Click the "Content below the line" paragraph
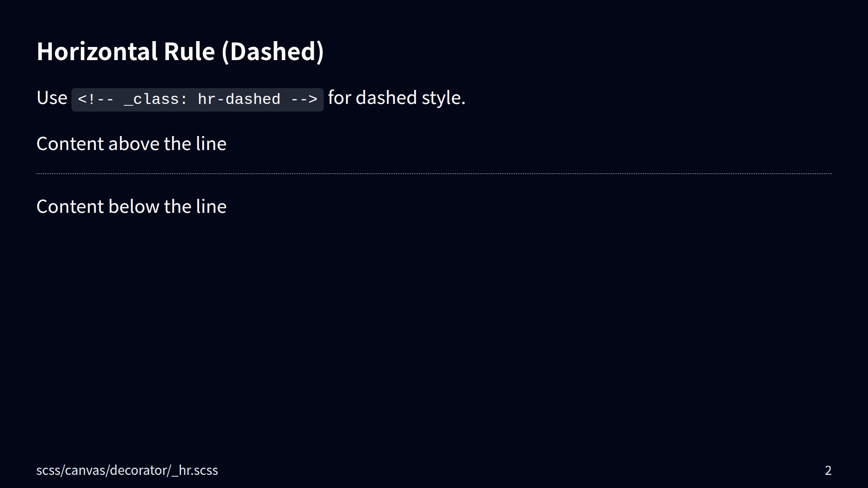The width and height of the screenshot is (868, 488). pos(131,206)
